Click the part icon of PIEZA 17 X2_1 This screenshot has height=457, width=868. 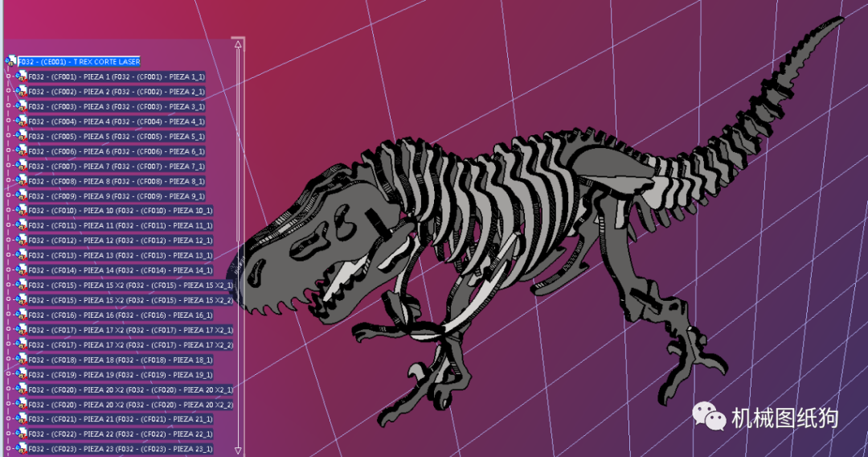point(21,330)
